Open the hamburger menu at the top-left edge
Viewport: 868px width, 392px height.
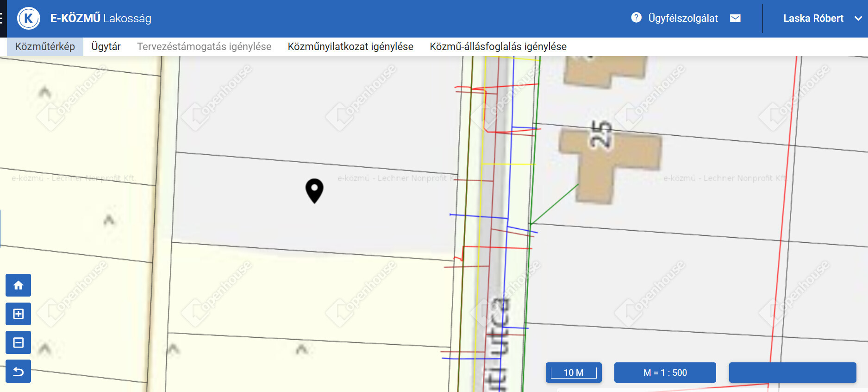pos(2,19)
